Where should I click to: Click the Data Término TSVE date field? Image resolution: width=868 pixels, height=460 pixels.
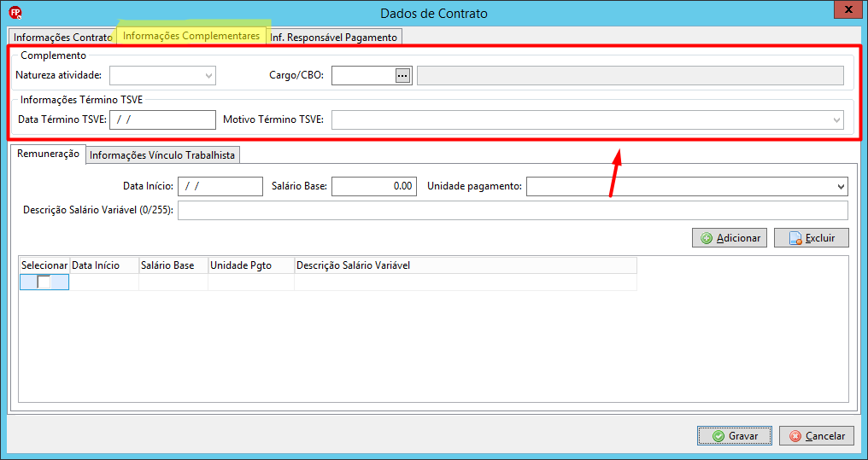(x=162, y=119)
